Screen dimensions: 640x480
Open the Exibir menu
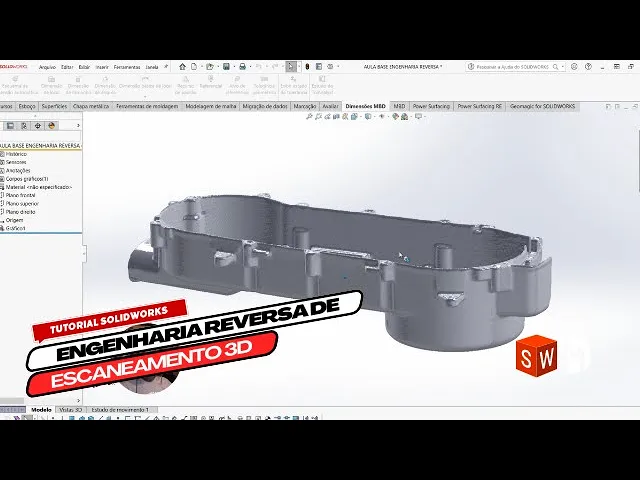click(84, 67)
